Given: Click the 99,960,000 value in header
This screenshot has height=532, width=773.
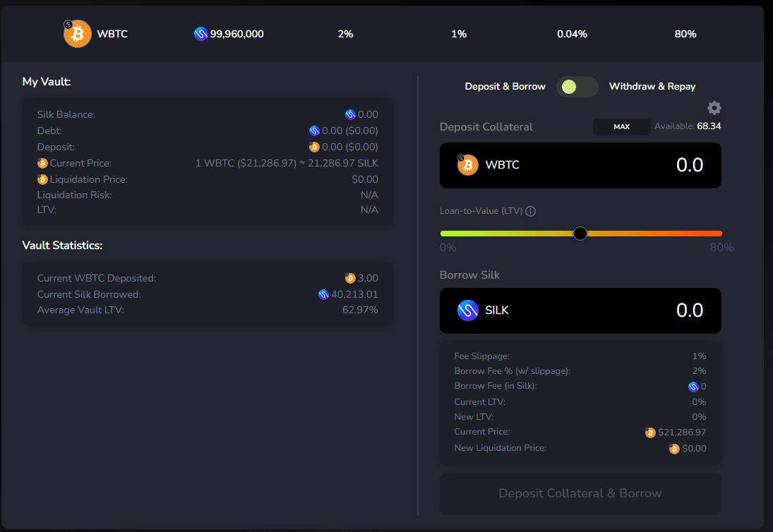Looking at the screenshot, I should [236, 34].
